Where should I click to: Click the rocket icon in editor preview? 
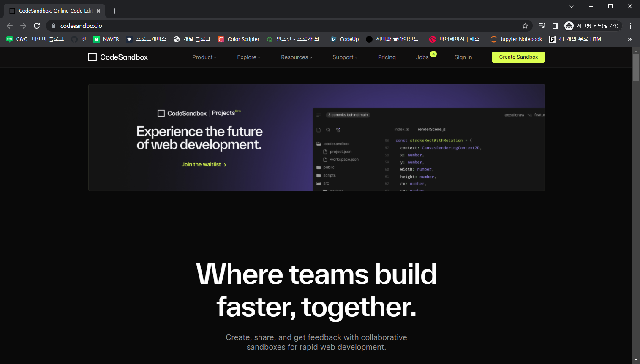[338, 130]
